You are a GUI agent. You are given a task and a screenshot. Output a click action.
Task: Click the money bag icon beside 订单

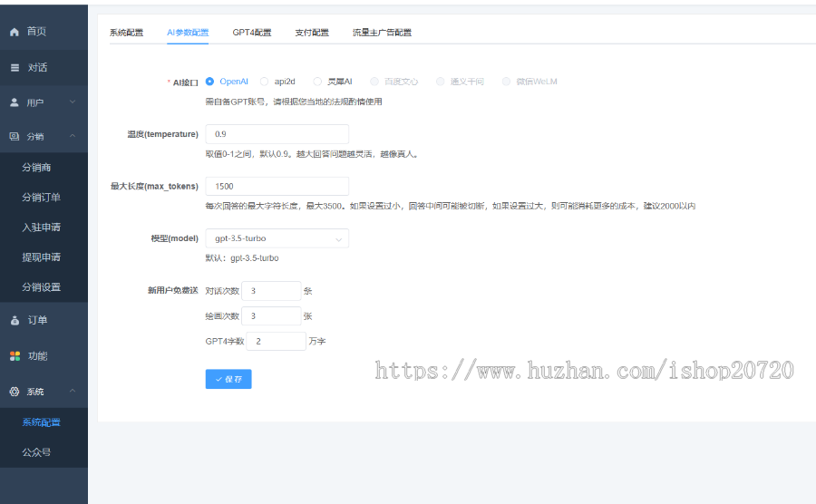(15, 320)
